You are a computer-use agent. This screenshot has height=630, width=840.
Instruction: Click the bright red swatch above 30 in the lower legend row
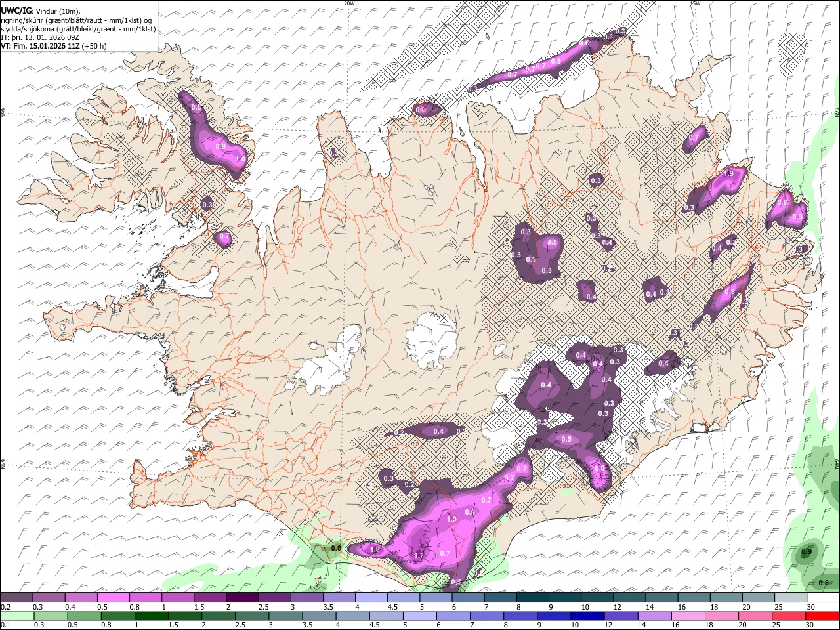coord(822,616)
